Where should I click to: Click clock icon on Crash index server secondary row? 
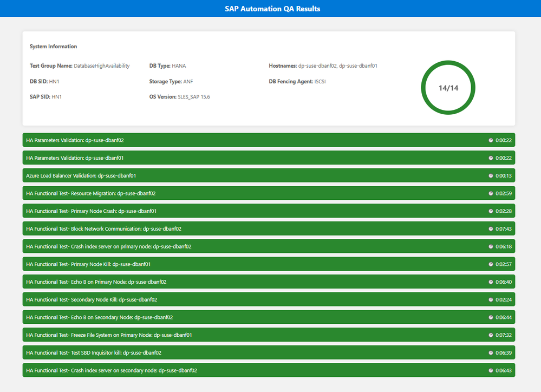(491, 370)
